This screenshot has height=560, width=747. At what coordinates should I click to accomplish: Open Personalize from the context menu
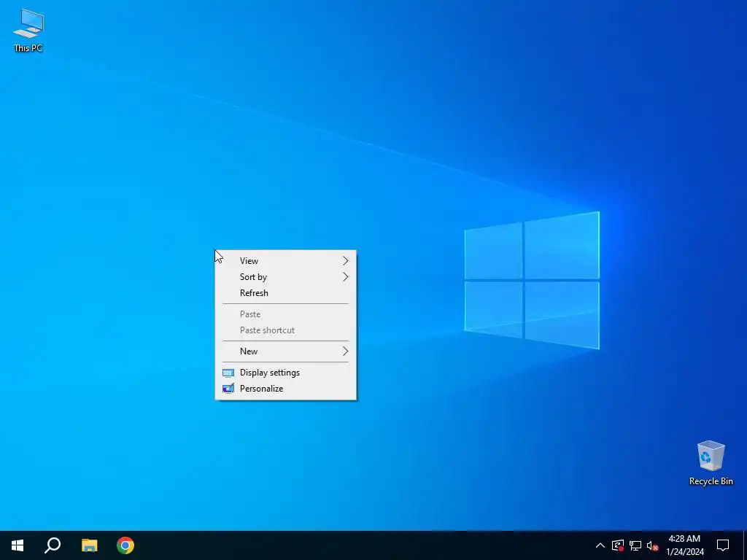[x=286, y=389]
